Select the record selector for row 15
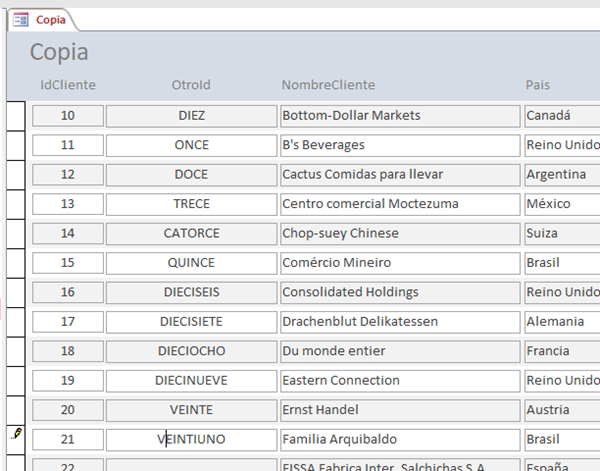The width and height of the screenshot is (600, 471). tap(16, 263)
